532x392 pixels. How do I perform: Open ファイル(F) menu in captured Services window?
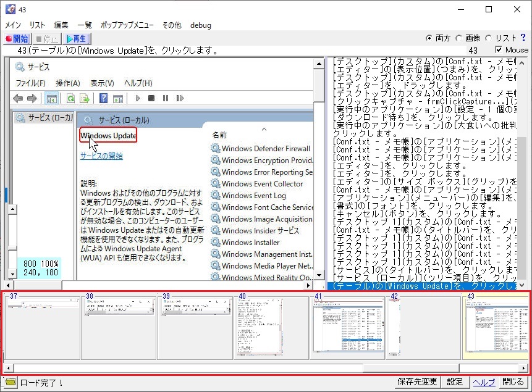click(x=30, y=83)
